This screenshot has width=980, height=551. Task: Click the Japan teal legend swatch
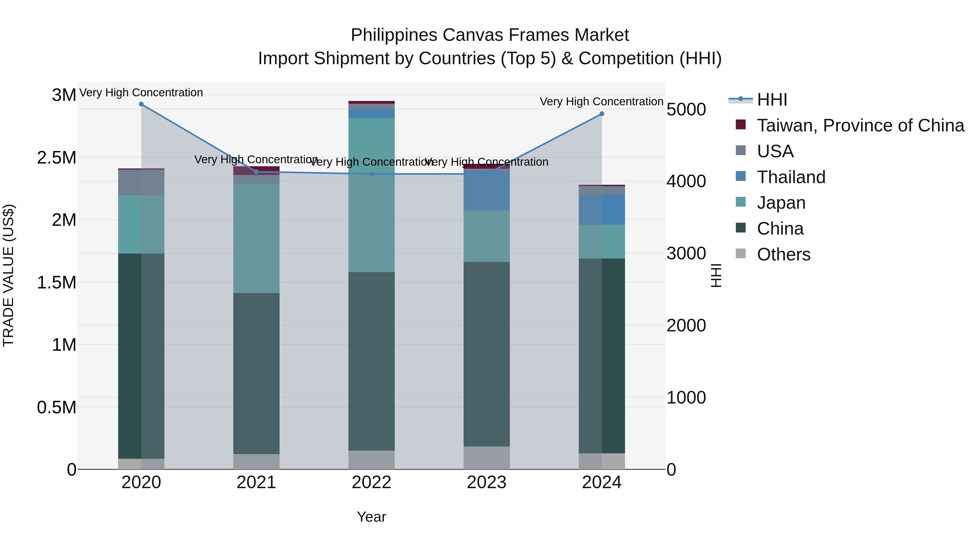741,202
